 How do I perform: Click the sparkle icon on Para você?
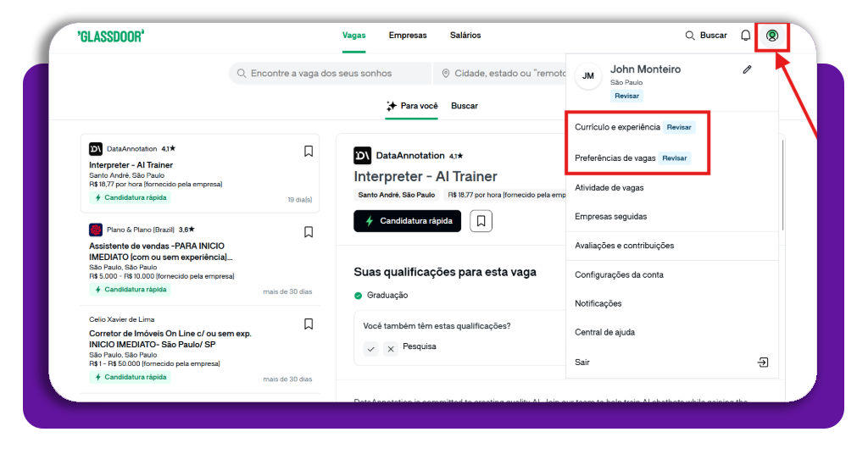click(x=392, y=106)
